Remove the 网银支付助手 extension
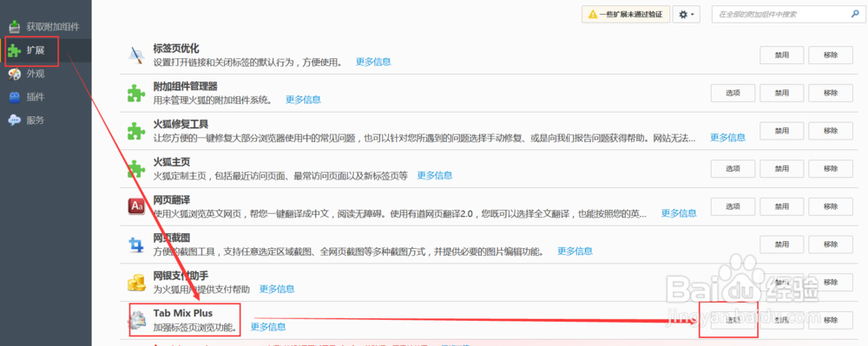This screenshot has width=868, height=346. (x=831, y=282)
